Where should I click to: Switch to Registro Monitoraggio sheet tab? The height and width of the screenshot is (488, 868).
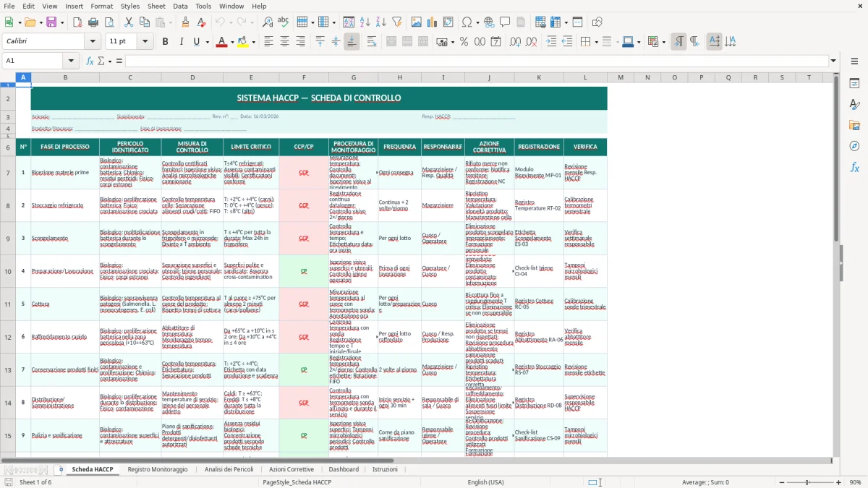(158, 469)
